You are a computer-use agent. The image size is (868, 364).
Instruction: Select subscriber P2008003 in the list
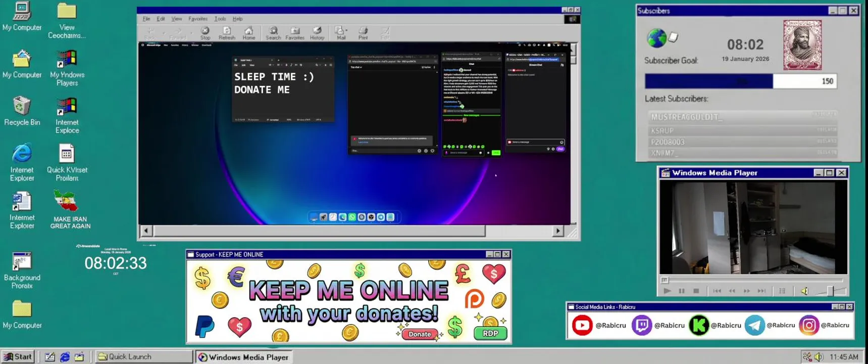(x=742, y=142)
